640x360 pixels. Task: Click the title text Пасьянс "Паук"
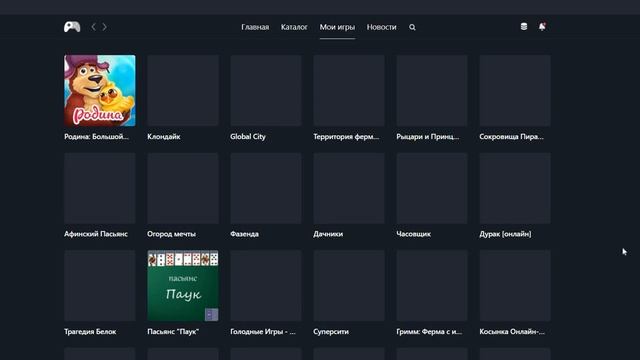pyautogui.click(x=173, y=331)
